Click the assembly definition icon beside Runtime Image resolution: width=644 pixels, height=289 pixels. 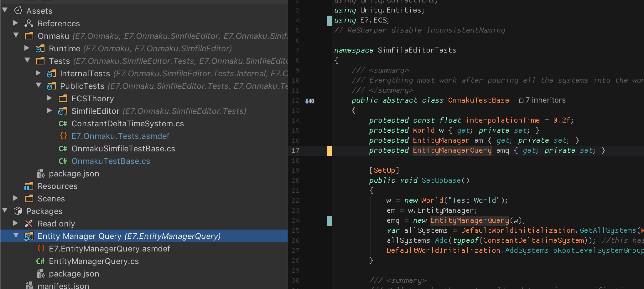point(40,48)
